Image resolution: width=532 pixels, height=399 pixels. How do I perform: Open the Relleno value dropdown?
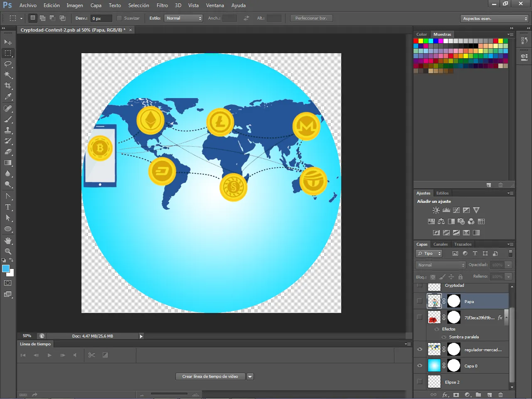(x=508, y=276)
